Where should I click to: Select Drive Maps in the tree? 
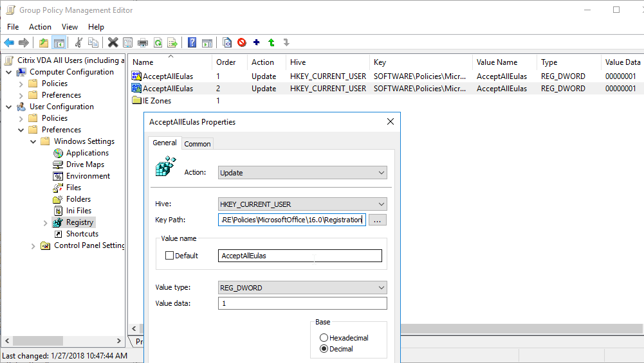[85, 164]
